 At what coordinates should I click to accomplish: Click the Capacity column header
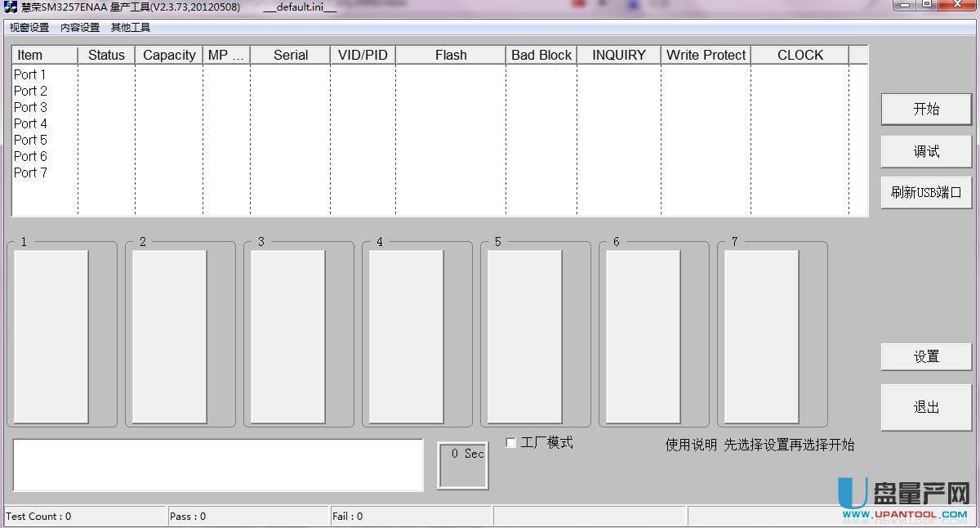tap(169, 55)
